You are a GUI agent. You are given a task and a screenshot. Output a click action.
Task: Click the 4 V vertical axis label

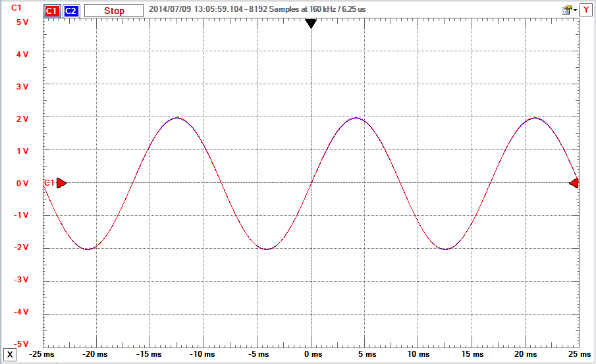(x=22, y=55)
